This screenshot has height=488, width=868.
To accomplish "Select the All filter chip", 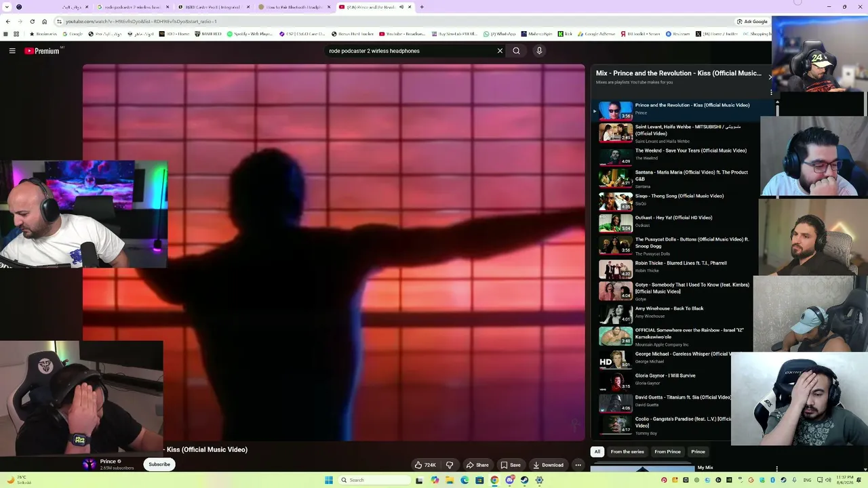I will click(597, 451).
